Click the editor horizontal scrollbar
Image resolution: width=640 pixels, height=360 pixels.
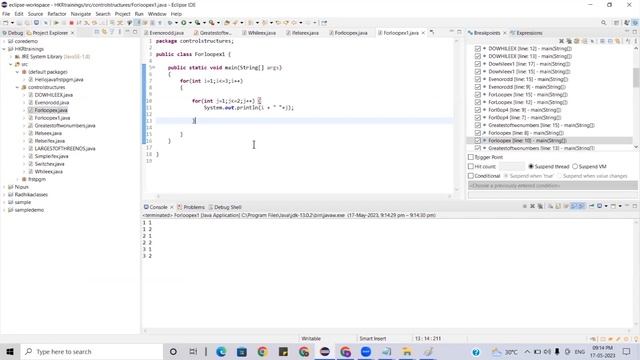(x=304, y=196)
